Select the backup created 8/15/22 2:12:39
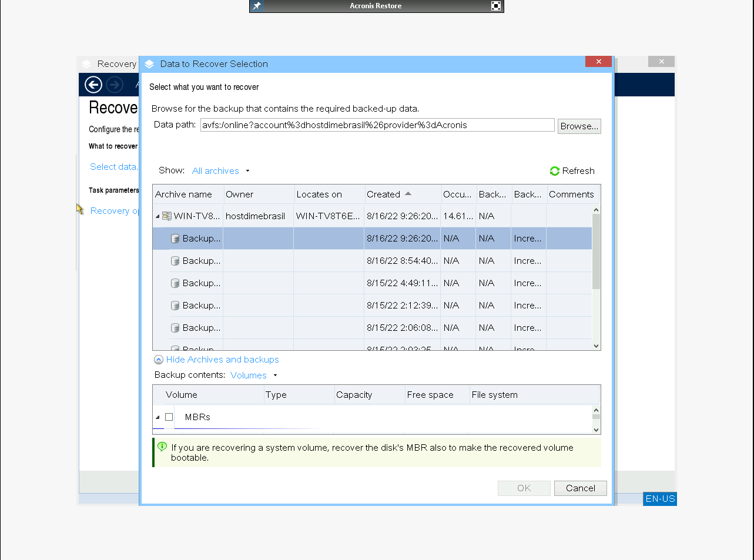754x560 pixels. coord(373,306)
